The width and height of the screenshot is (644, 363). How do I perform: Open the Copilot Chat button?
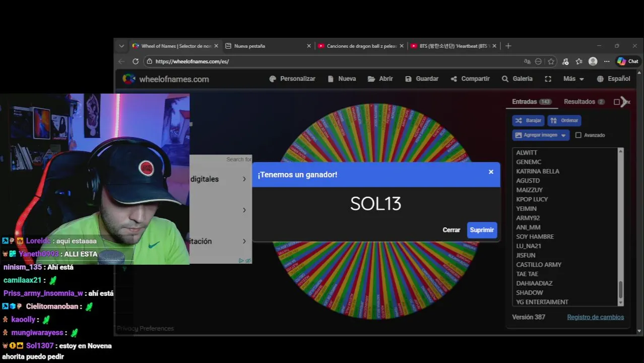click(628, 62)
